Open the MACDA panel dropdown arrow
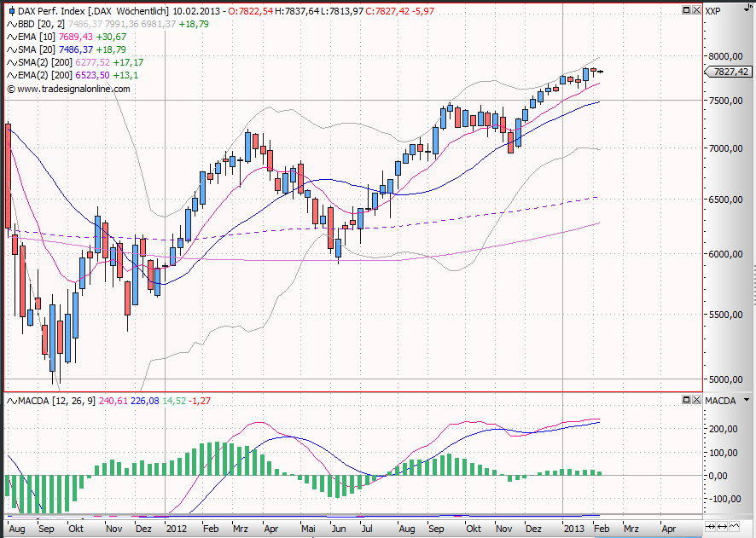Image resolution: width=756 pixels, height=538 pixels. pos(746,399)
